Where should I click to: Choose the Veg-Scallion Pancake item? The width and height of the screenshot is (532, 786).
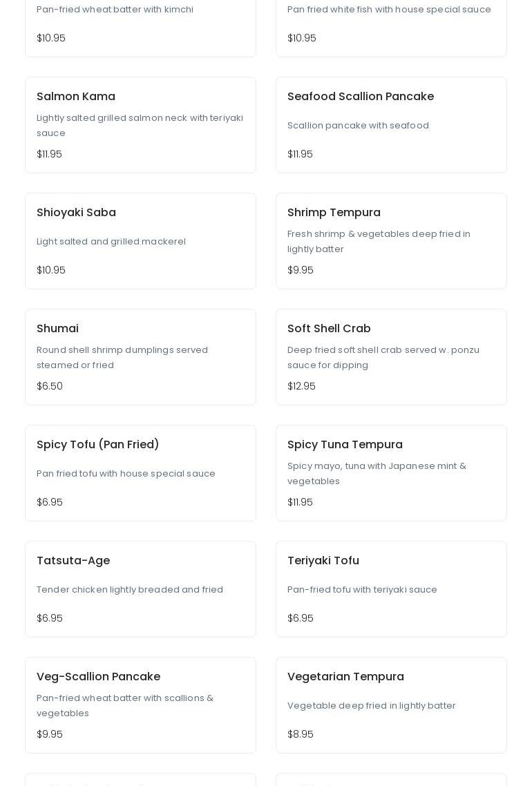pyautogui.click(x=140, y=704)
